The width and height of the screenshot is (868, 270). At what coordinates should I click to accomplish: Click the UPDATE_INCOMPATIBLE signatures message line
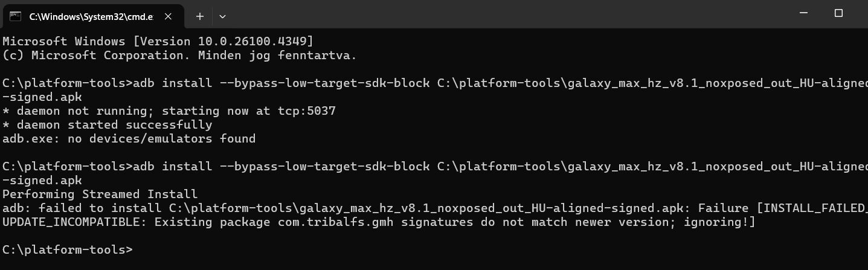tap(379, 222)
